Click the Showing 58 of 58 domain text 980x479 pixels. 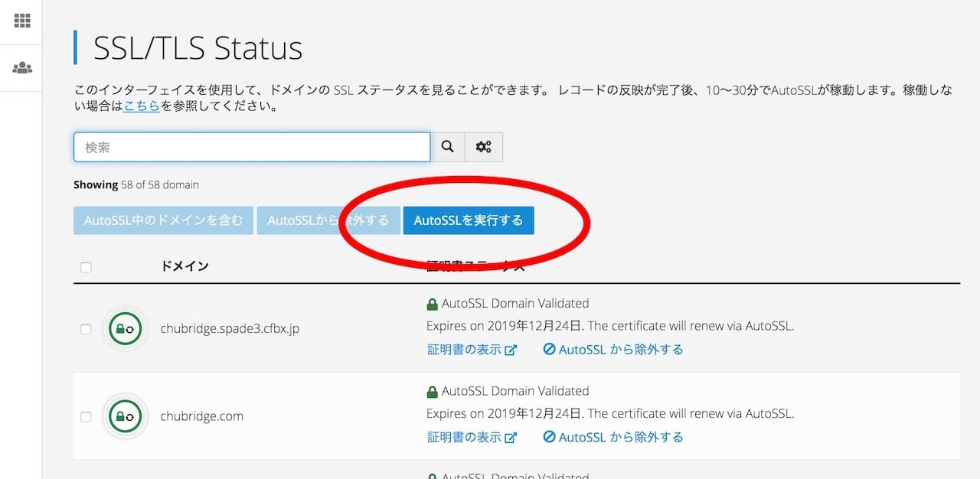136,184
